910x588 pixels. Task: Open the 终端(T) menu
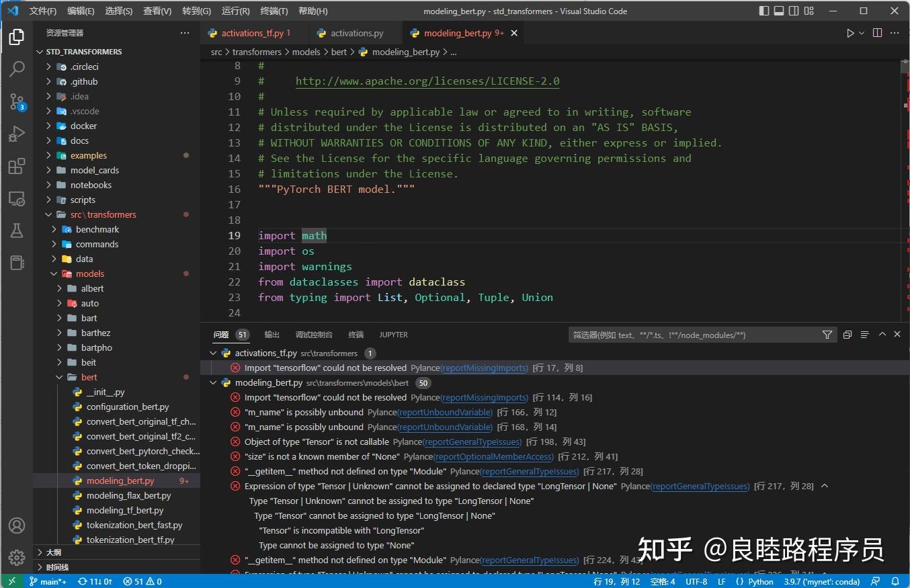pyautogui.click(x=274, y=11)
